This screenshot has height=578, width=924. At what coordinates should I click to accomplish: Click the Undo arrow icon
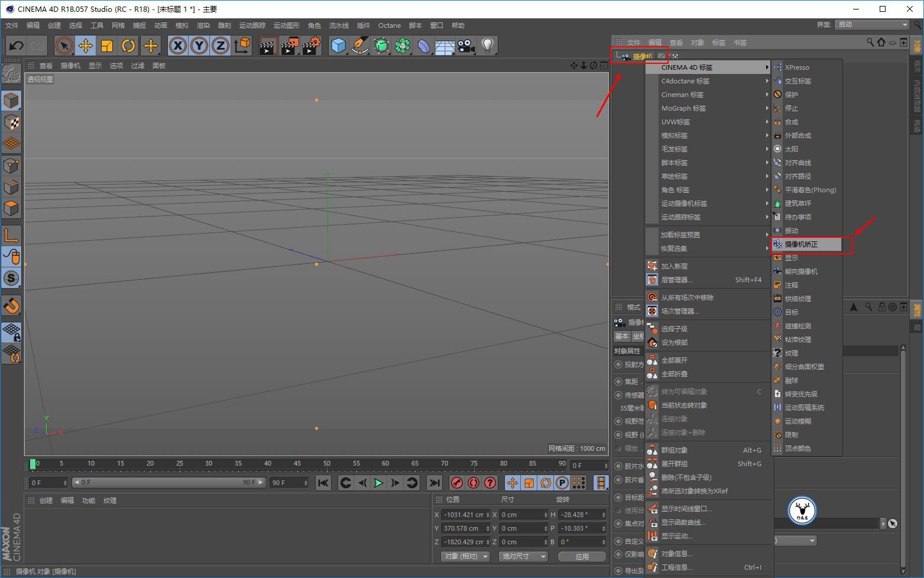(17, 46)
